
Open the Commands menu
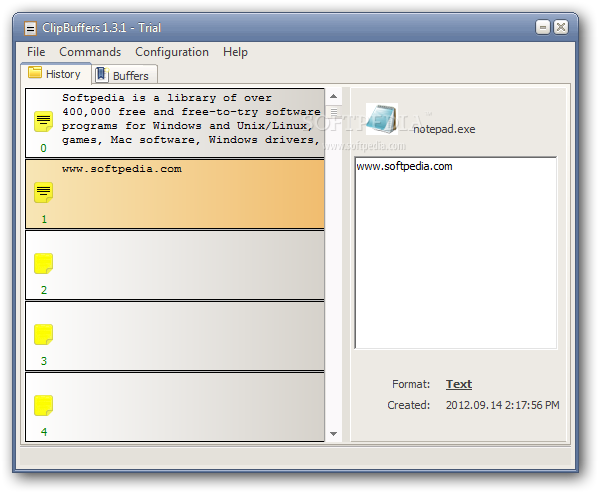[90, 52]
